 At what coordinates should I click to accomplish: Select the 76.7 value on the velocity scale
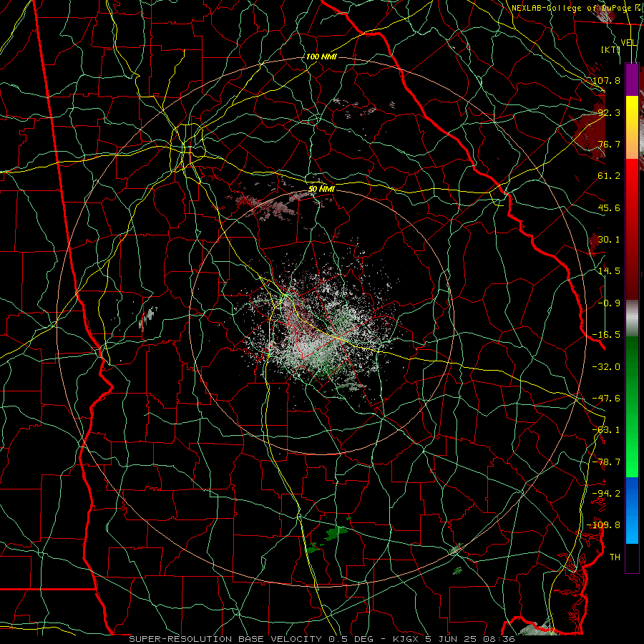(x=609, y=144)
